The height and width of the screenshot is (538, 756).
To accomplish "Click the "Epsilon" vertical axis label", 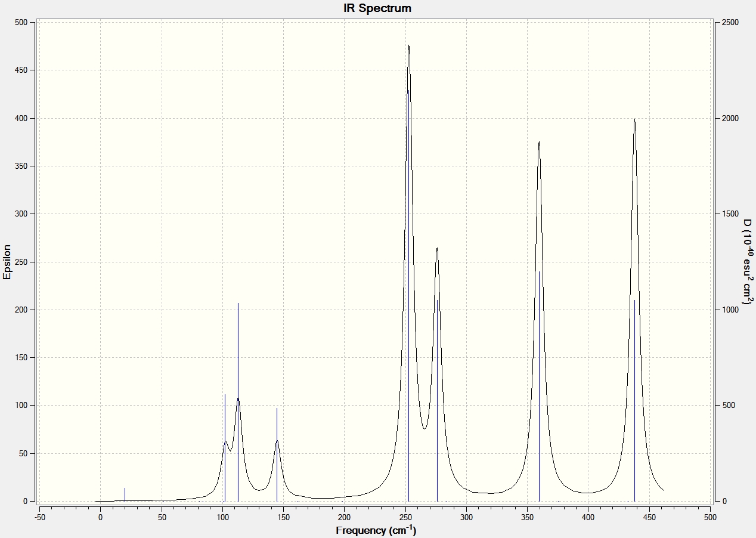I will click(x=7, y=262).
